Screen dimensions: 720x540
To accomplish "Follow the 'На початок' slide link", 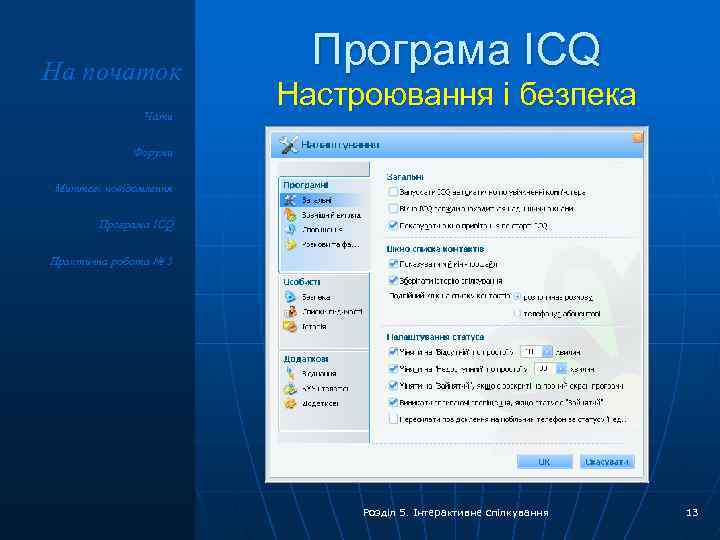I will coord(111,72).
